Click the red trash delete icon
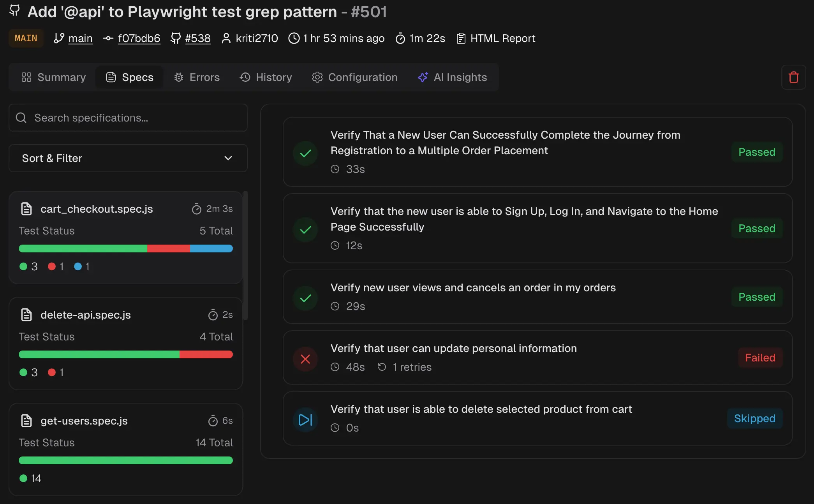Screen dimensions: 814x504 [x=793, y=77]
